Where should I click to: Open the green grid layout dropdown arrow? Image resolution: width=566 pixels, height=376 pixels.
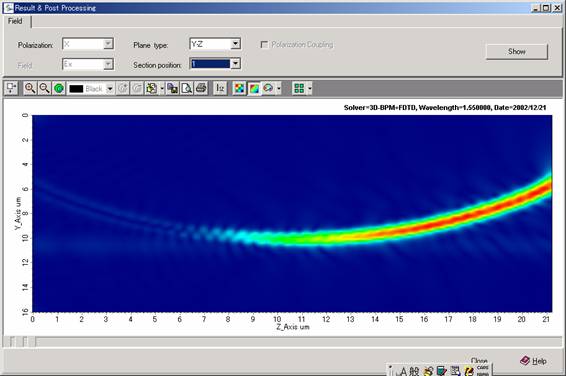pyautogui.click(x=309, y=88)
